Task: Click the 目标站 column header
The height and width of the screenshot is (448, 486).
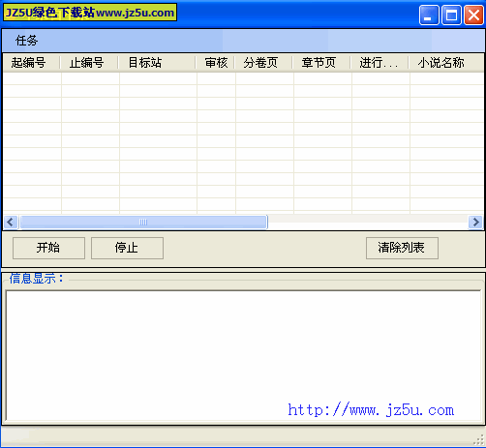Action: tap(157, 63)
